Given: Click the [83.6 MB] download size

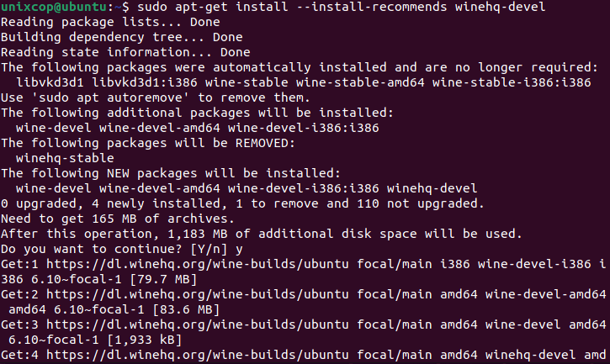Looking at the screenshot, I should pyautogui.click(x=186, y=309).
